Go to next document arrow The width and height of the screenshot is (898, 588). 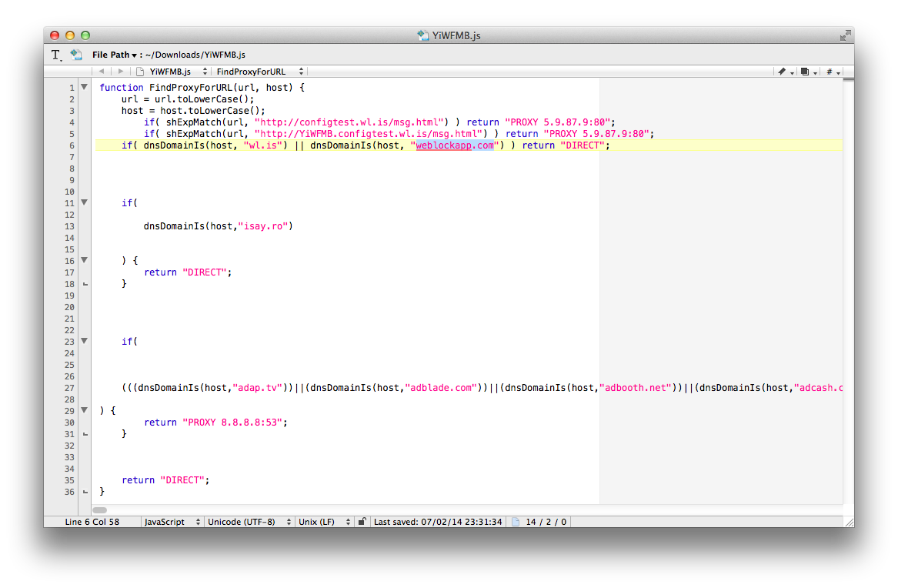120,72
